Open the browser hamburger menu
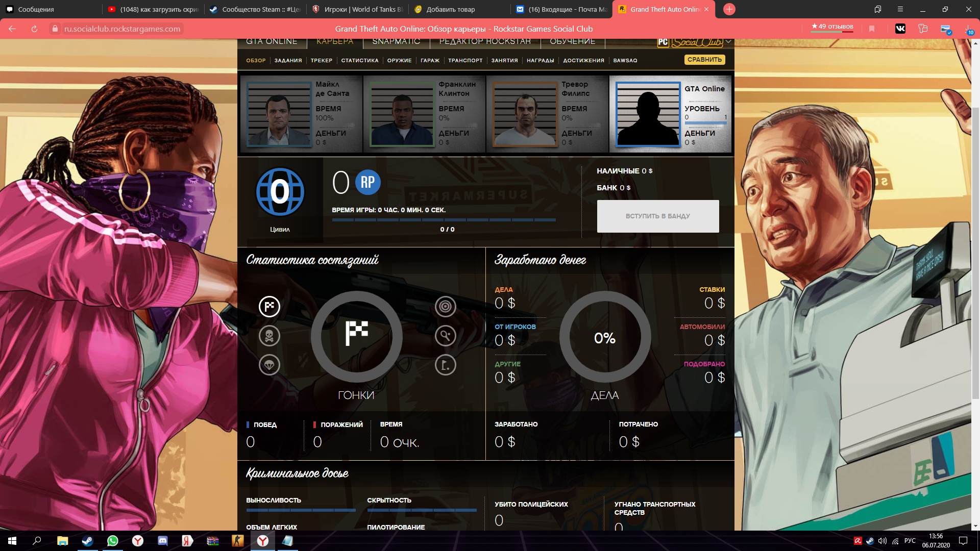Viewport: 980px width, 551px height. 900,9
